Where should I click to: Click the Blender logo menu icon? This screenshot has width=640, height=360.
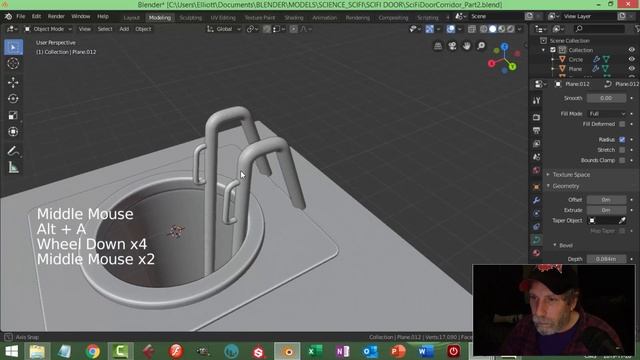tap(8, 17)
